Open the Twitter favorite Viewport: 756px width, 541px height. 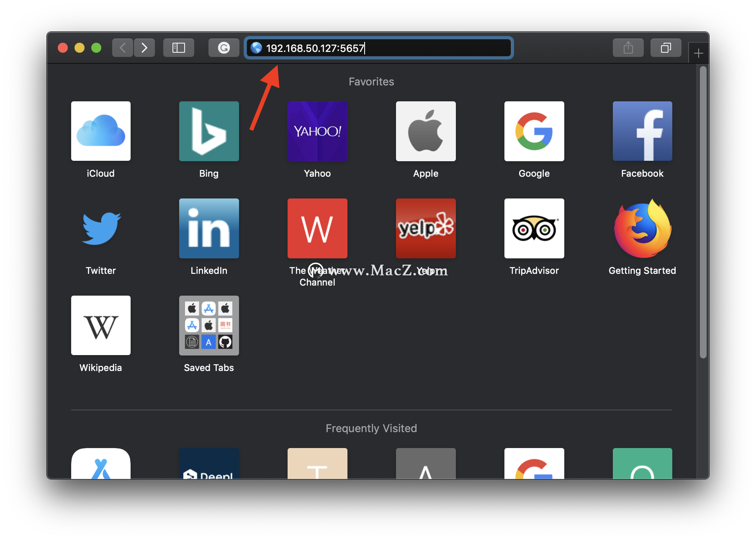100,228
